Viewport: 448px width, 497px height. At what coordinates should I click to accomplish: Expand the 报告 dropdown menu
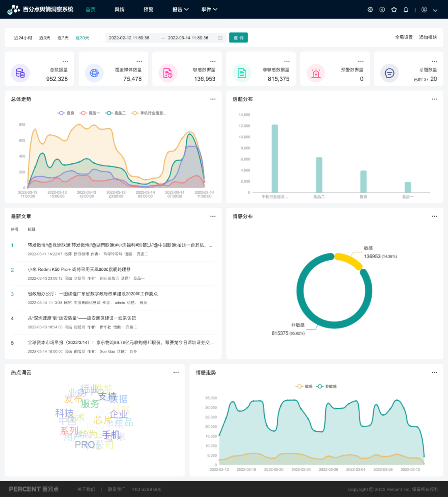(180, 10)
